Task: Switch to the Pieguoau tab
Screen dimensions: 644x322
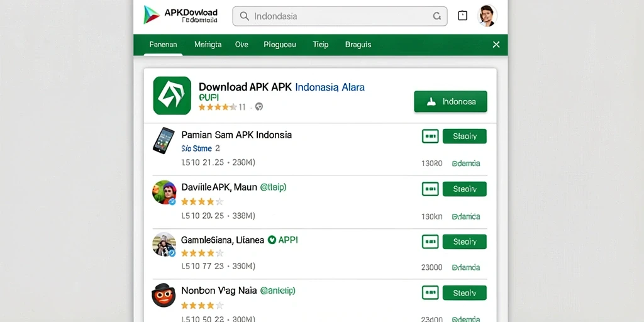Action: tap(280, 45)
